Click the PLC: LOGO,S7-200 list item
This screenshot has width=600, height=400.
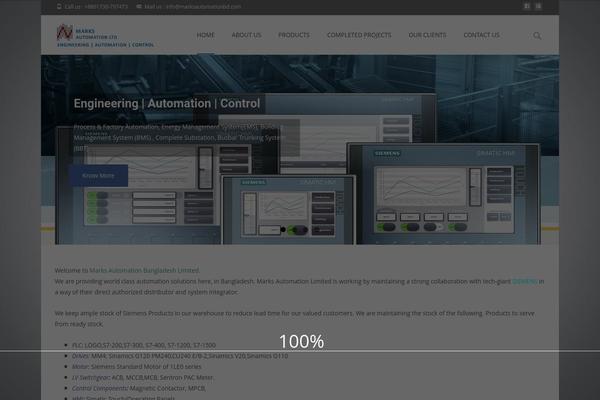click(144, 345)
